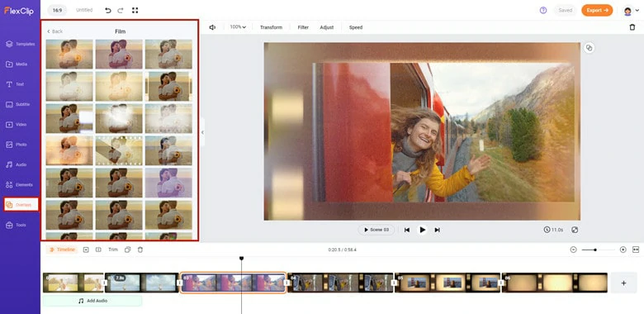Click the timeline playhead marker
This screenshot has height=314, width=644.
click(x=241, y=258)
